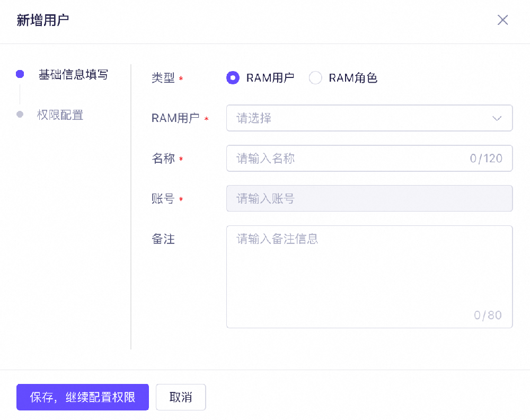Go to the 权限配置 step

click(x=60, y=115)
